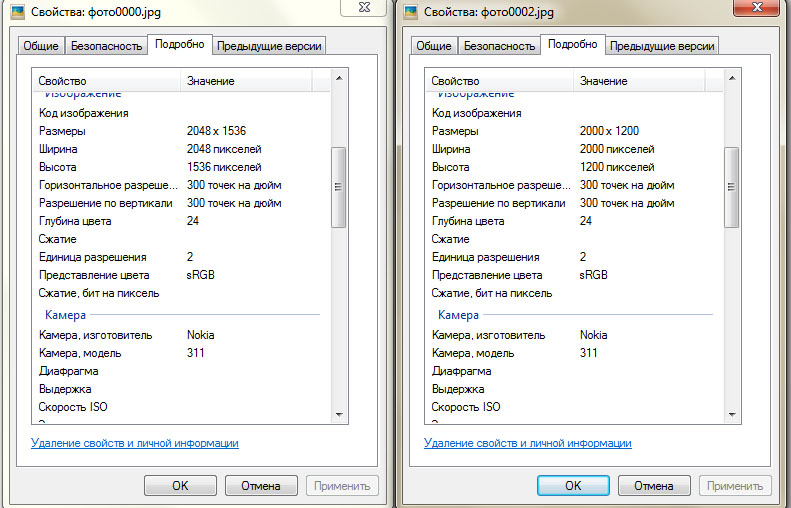Click Применить in фото0000.jpg properties window
The height and width of the screenshot is (508, 791).
[x=342, y=485]
